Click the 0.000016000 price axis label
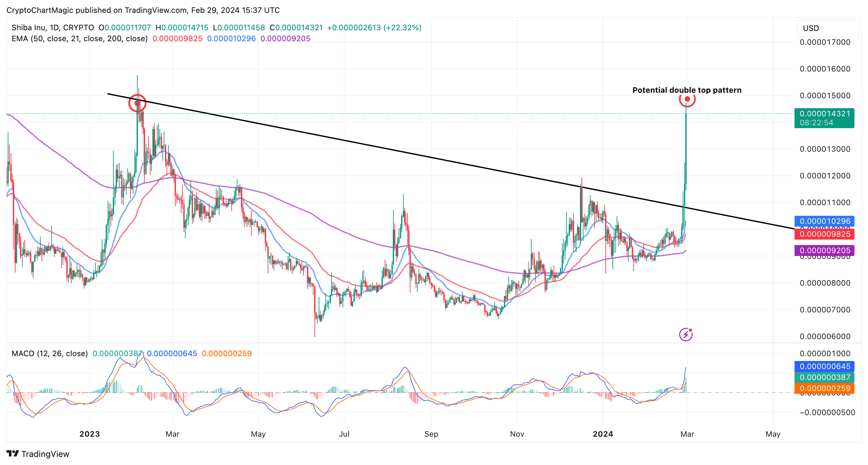Viewport: 868px width, 465px height. pyautogui.click(x=825, y=69)
